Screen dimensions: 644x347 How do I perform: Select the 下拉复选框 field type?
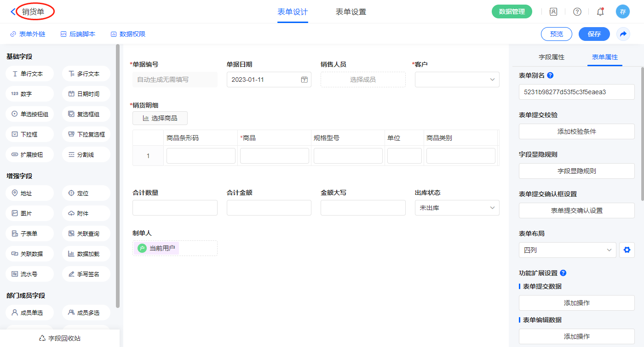[86, 134]
